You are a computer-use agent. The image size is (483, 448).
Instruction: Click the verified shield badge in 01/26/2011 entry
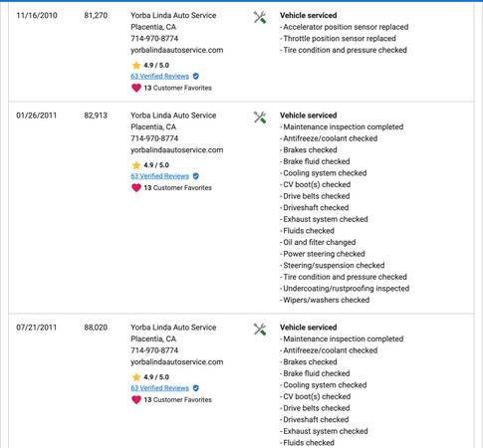pos(196,176)
